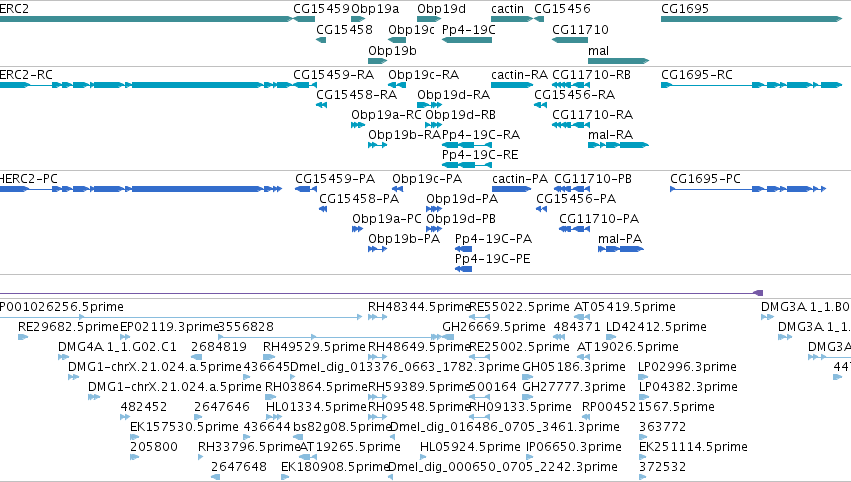Select the Obp19d gene label

(441, 9)
